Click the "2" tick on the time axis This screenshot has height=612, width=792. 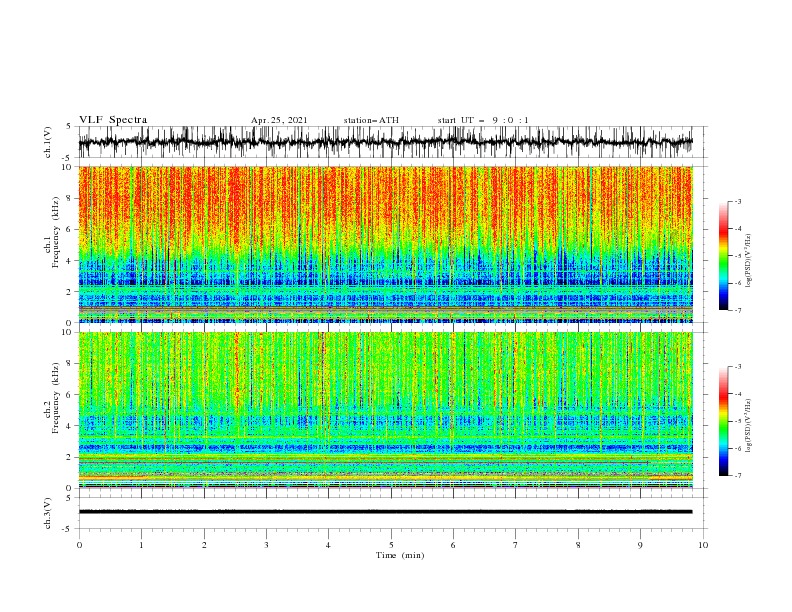[204, 545]
